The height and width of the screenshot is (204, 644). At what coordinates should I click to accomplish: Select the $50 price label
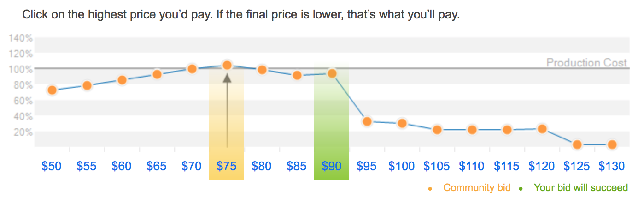click(x=52, y=166)
